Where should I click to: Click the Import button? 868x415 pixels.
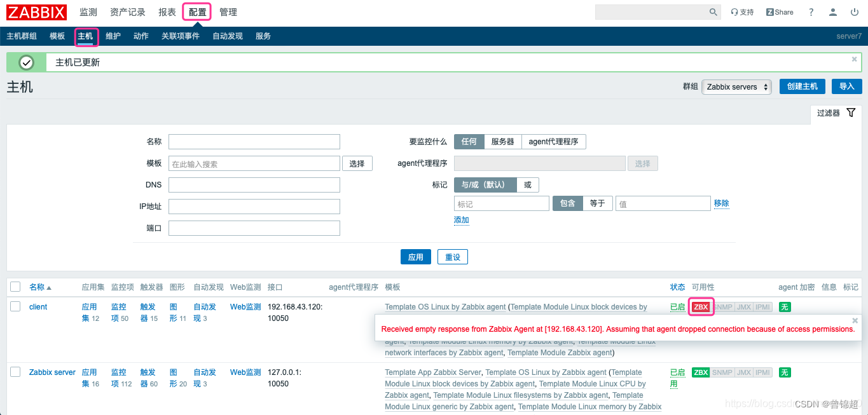(846, 86)
